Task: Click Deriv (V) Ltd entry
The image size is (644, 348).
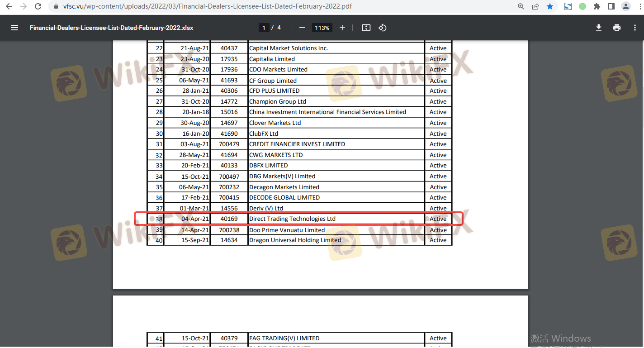Action: point(266,209)
